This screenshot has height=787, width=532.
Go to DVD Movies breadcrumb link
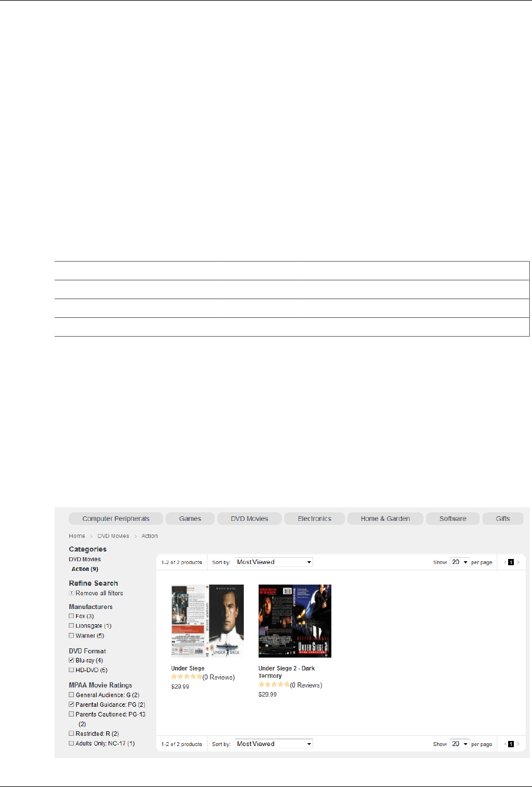[113, 536]
